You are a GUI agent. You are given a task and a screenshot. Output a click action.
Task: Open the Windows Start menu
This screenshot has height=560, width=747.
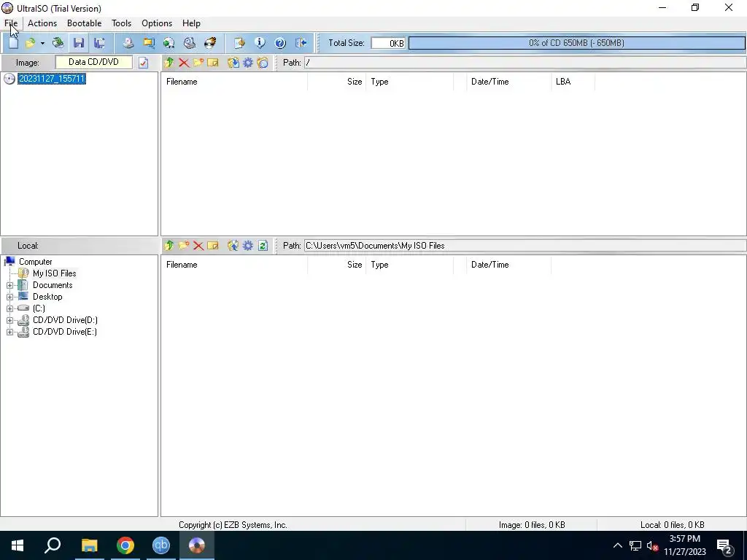coord(18,545)
